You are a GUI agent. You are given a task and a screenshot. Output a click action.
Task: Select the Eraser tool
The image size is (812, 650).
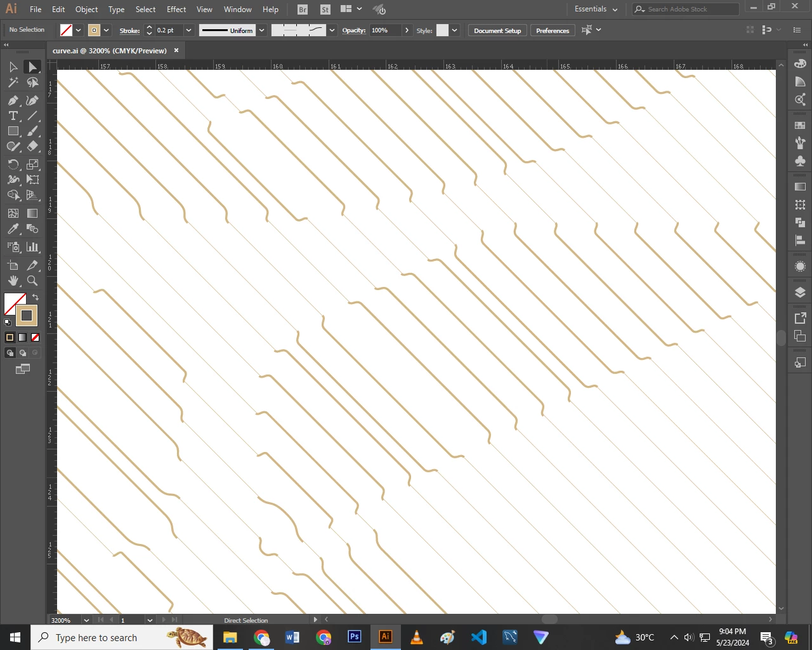coord(32,146)
